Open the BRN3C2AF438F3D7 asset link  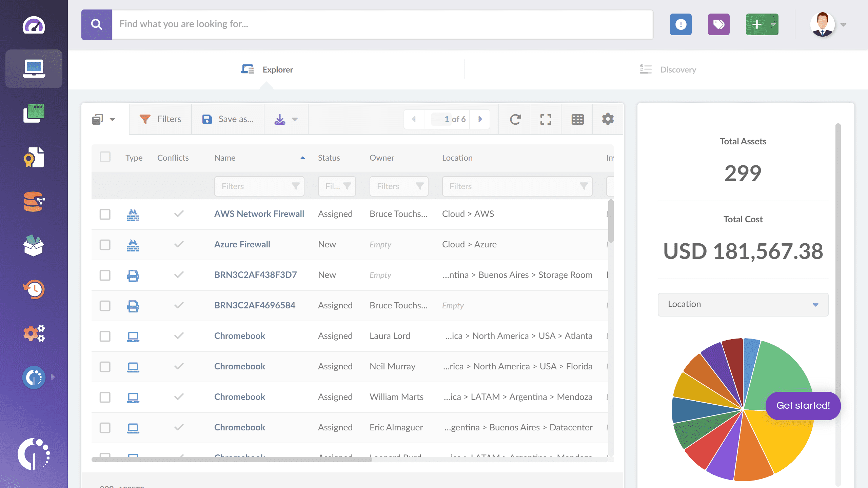point(255,275)
